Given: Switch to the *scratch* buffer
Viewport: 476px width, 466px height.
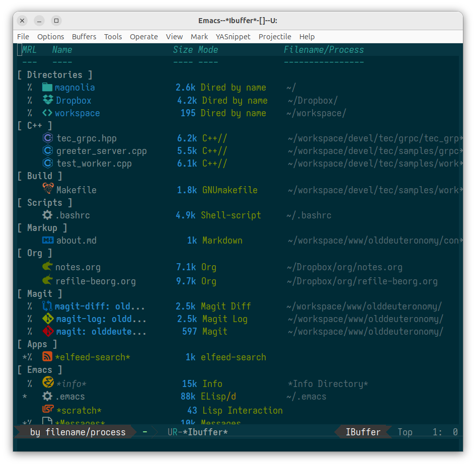Looking at the screenshot, I should (79, 411).
